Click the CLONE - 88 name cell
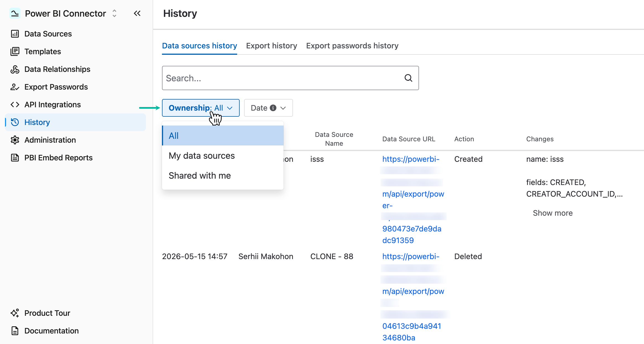The height and width of the screenshot is (344, 644). [332, 256]
